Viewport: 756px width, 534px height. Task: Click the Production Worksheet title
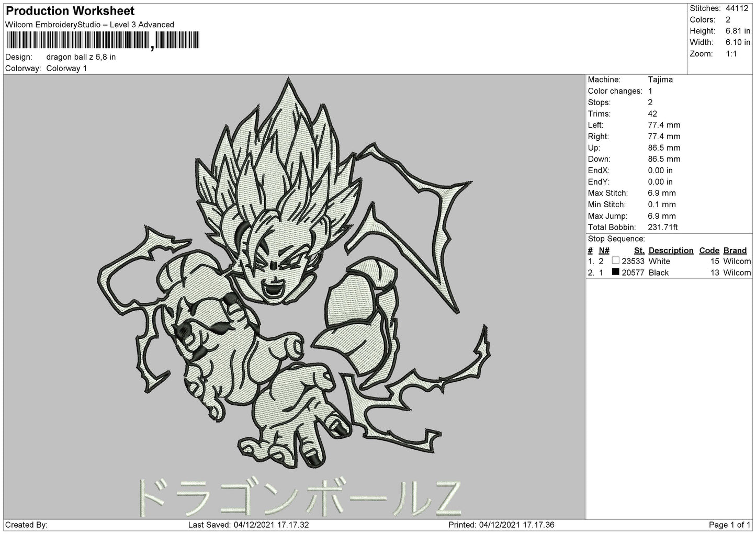click(x=70, y=11)
